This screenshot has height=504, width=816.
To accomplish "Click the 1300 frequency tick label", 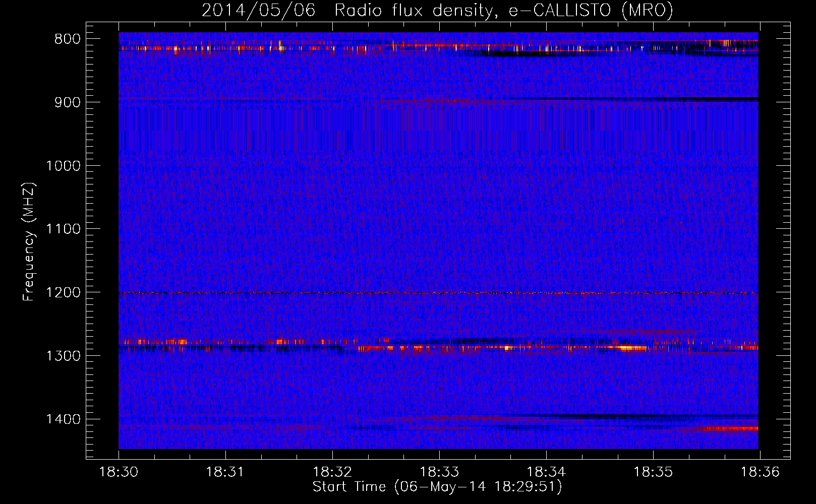I will pyautogui.click(x=63, y=356).
